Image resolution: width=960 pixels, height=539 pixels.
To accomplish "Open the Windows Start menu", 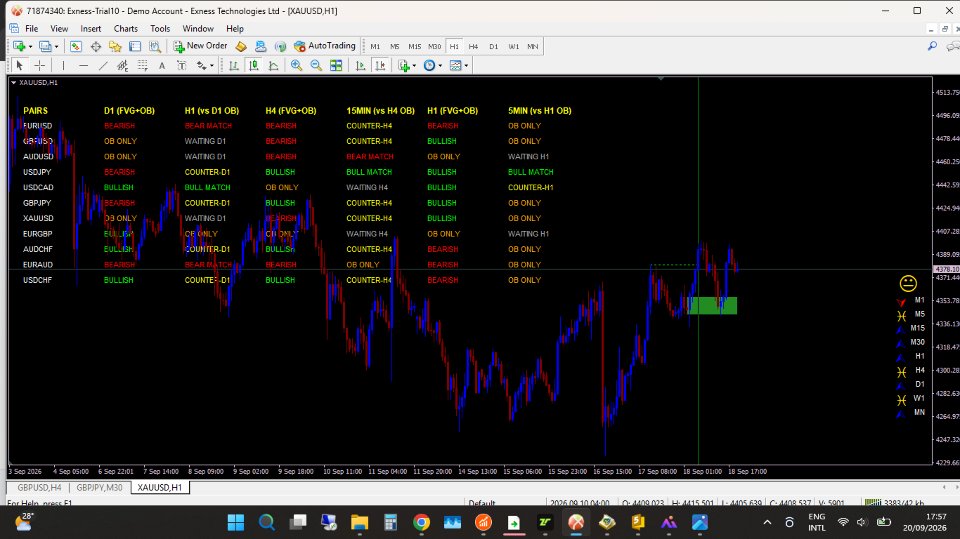I will [x=236, y=522].
